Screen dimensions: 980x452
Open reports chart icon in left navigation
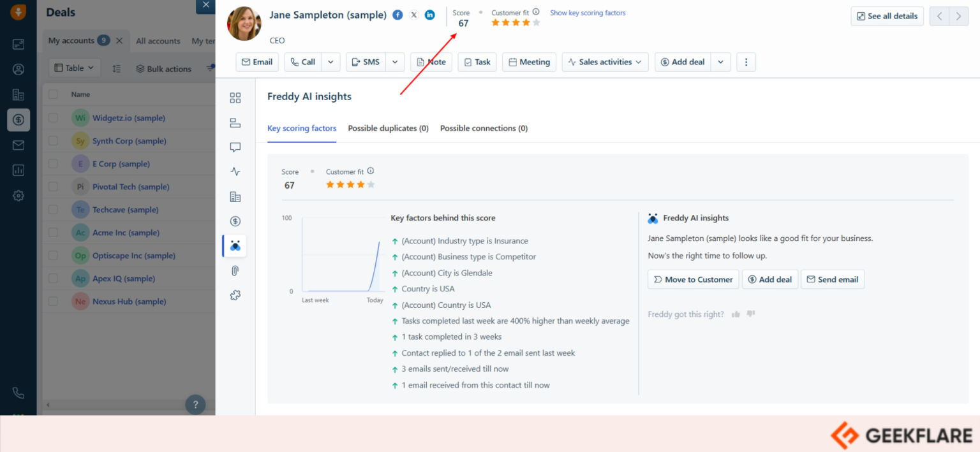tap(19, 170)
